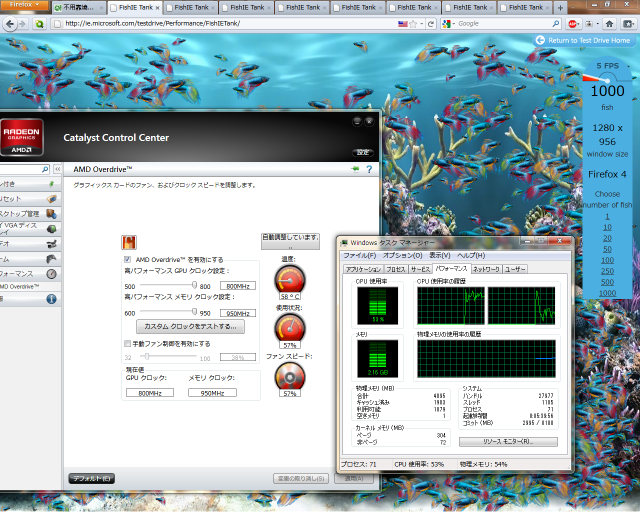Go back with the Firefox back arrow
Viewport: 640px width, 512px height.
point(10,24)
